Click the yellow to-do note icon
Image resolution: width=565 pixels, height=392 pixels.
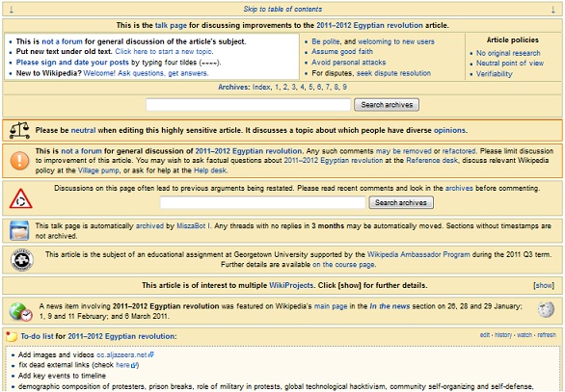click(x=12, y=336)
